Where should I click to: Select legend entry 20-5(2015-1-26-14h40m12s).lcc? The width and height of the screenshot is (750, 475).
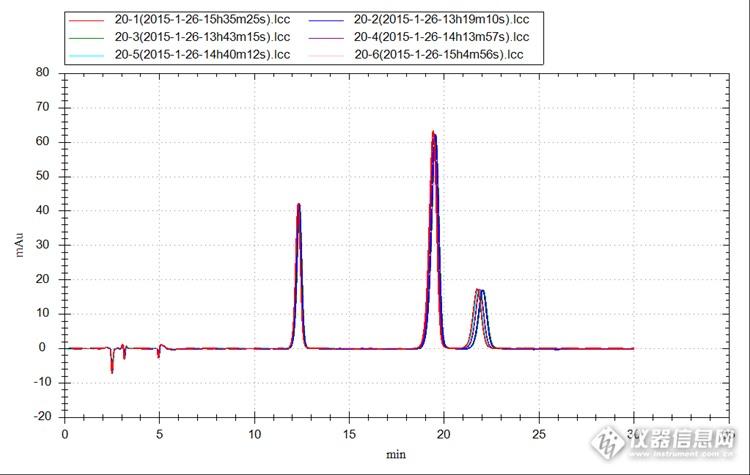click(x=201, y=54)
